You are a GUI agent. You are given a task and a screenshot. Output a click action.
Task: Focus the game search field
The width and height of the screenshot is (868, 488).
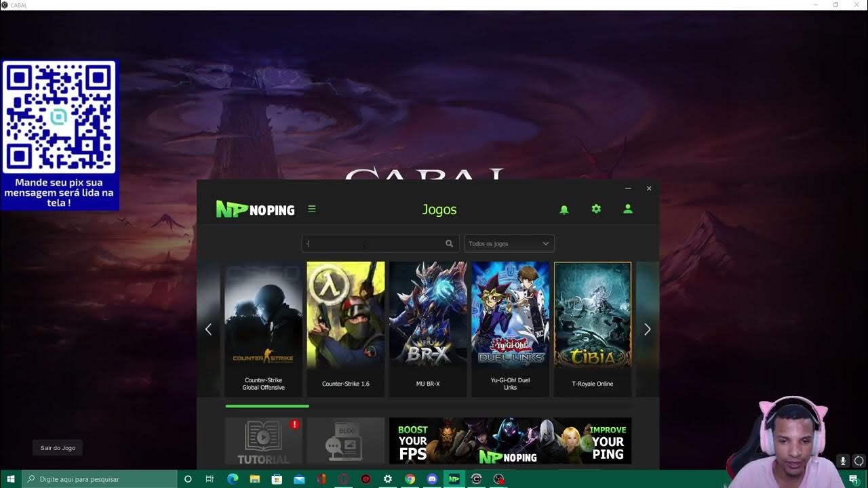pyautogui.click(x=380, y=243)
